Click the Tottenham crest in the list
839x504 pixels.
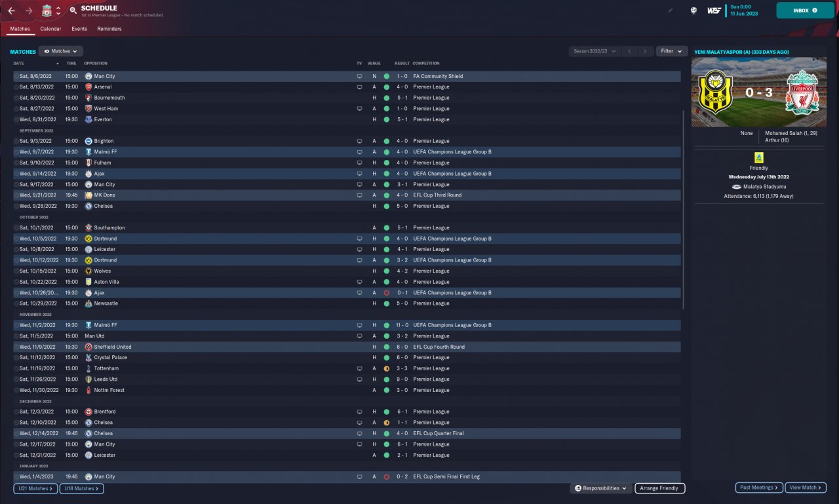click(x=88, y=368)
